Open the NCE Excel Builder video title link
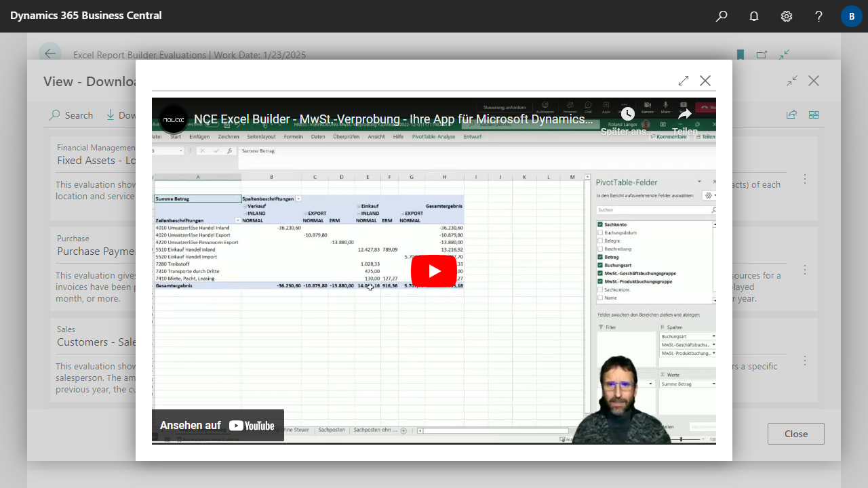 pos(394,119)
